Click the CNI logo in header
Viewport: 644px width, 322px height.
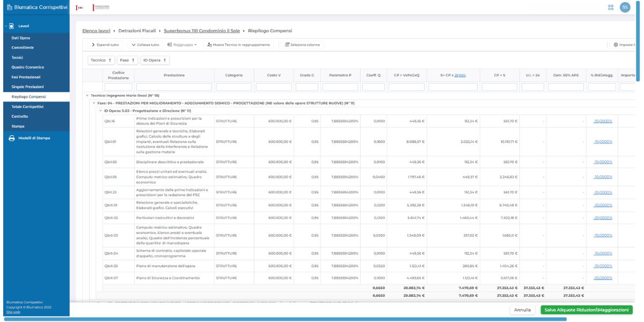[79, 8]
